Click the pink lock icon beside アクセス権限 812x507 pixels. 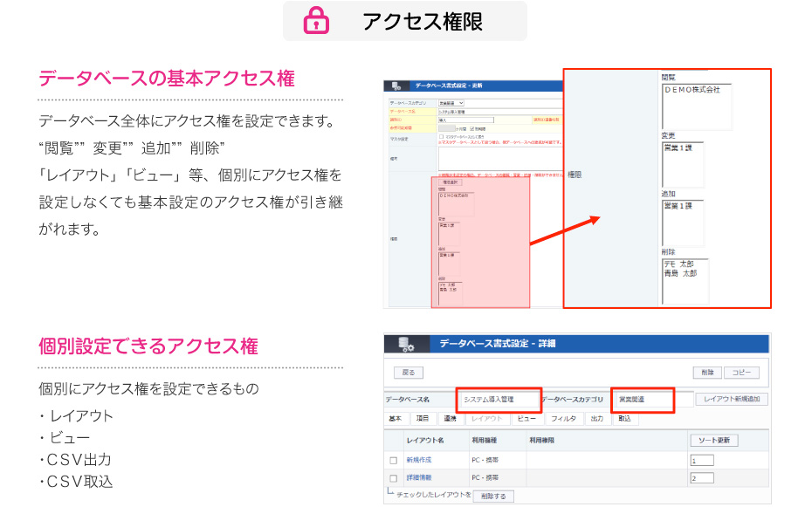click(x=315, y=21)
